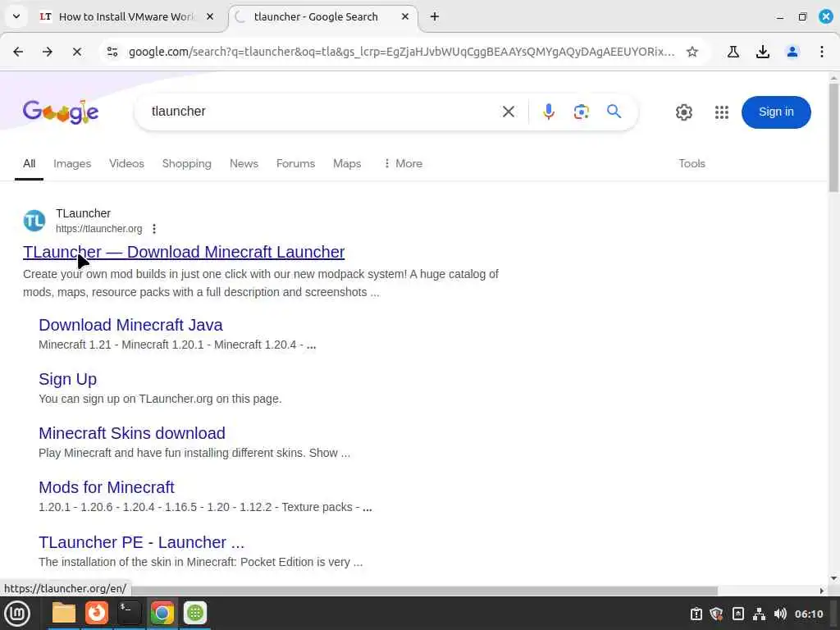The image size is (840, 630).
Task: Go back using the browser back arrow
Action: [18, 52]
